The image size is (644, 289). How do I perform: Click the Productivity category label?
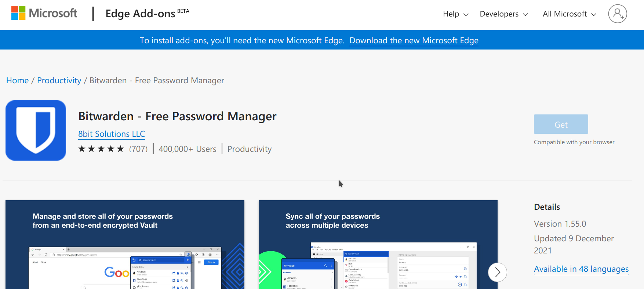coord(250,149)
